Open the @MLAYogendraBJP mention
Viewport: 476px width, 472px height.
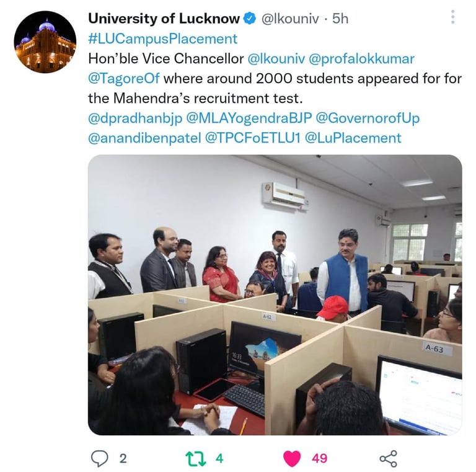click(249, 118)
